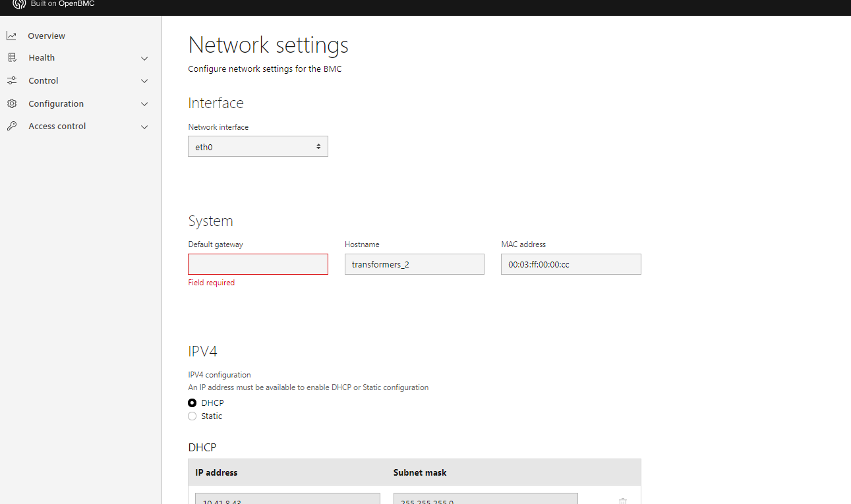The width and height of the screenshot is (851, 504).
Task: Select the Static IPV4 configuration option
Action: click(192, 416)
